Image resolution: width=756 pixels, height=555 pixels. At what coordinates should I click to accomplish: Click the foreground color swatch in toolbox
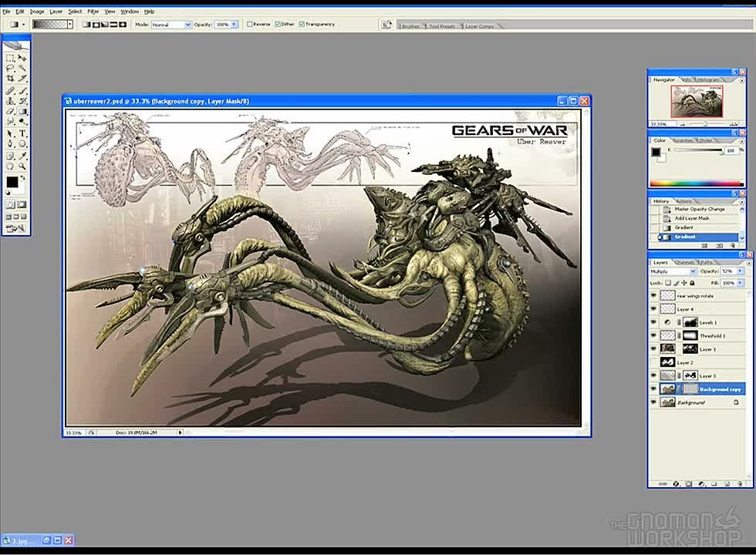point(12,182)
